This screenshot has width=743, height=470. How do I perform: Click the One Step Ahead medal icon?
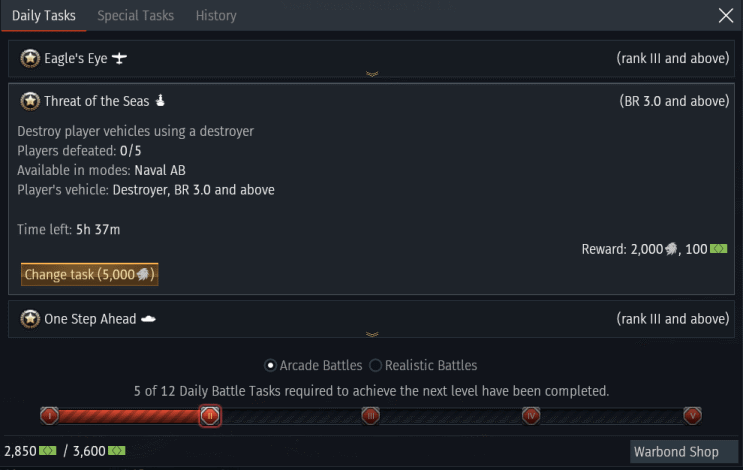30,319
